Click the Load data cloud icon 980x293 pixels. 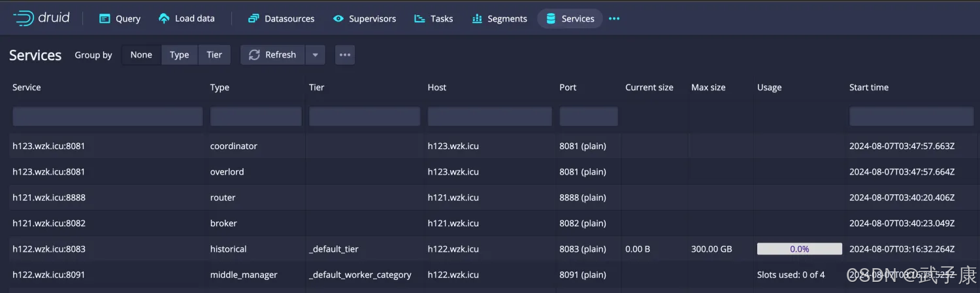[x=164, y=19]
